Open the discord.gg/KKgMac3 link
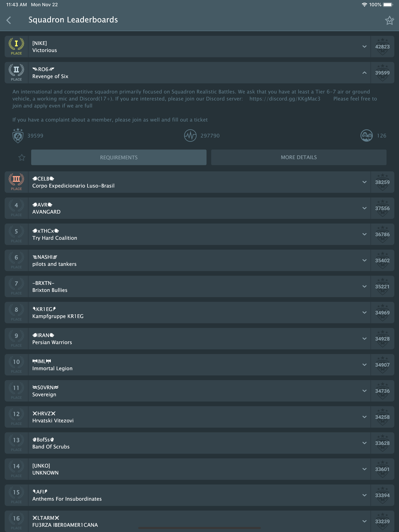The image size is (399, 532). [285, 99]
